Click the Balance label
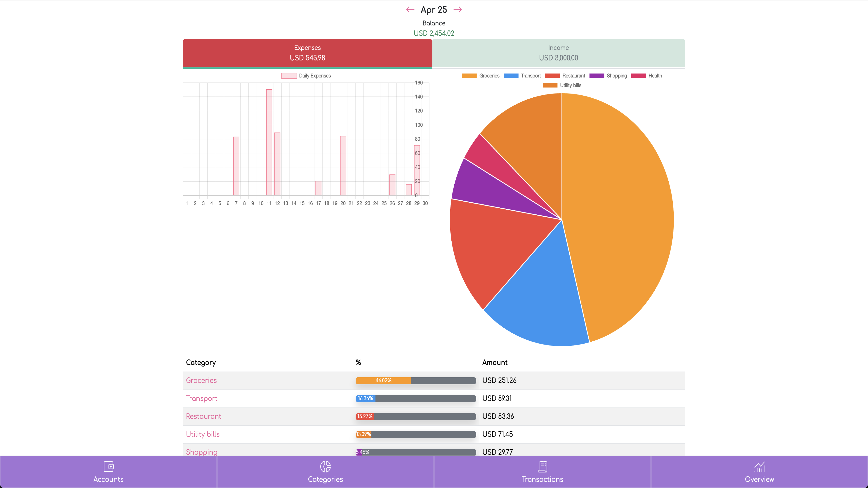The height and width of the screenshot is (488, 868). [x=434, y=23]
